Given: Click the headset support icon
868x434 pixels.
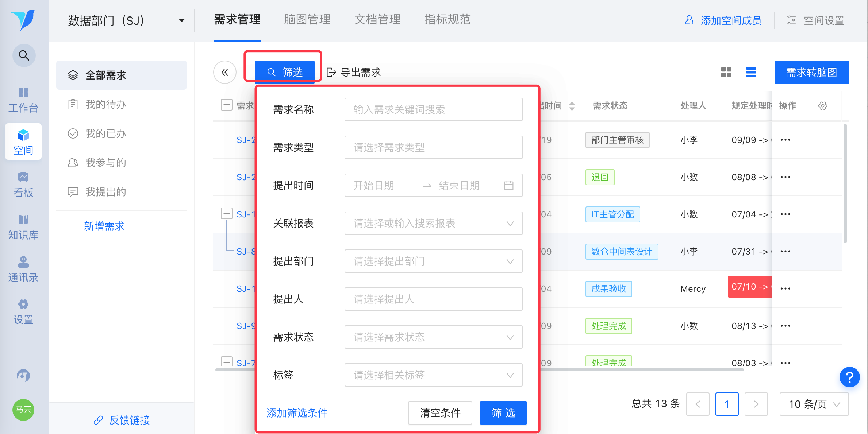Looking at the screenshot, I should click(x=23, y=375).
